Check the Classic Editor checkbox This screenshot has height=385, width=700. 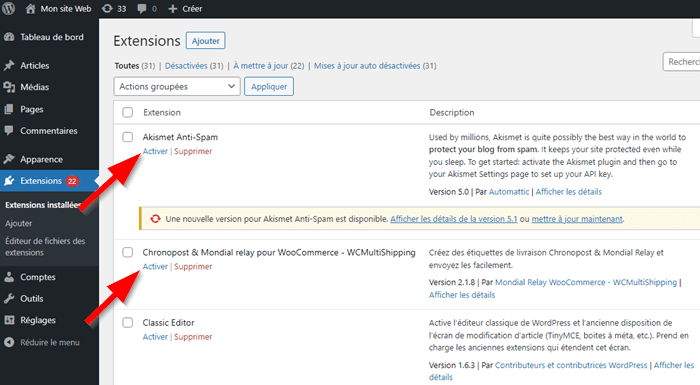click(128, 322)
